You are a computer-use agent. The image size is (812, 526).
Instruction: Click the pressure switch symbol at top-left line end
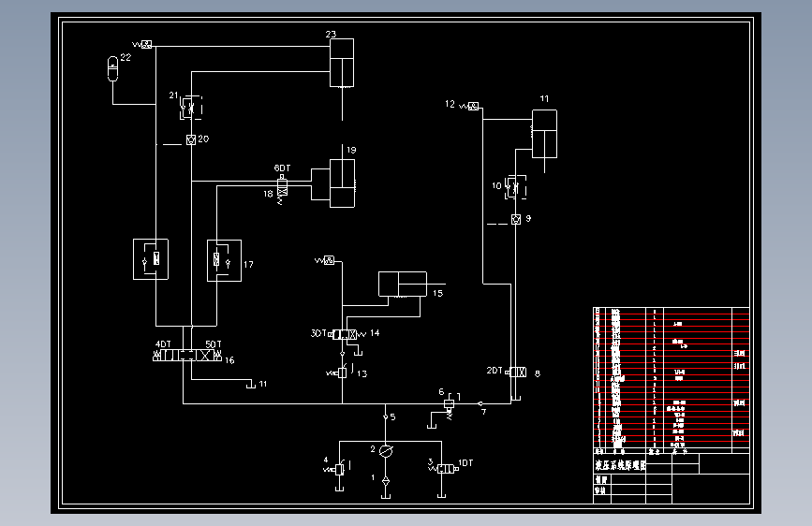pos(142,45)
